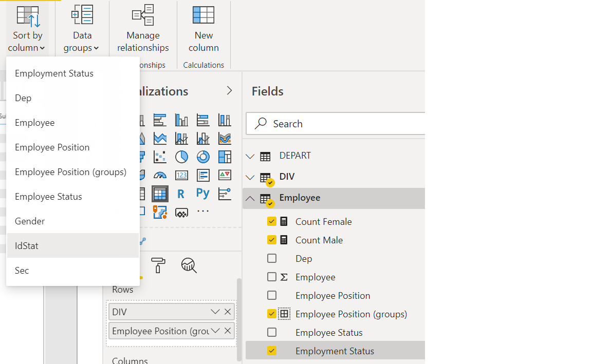Select the Python (Py) visual
The image size is (592, 364).
pyautogui.click(x=203, y=194)
